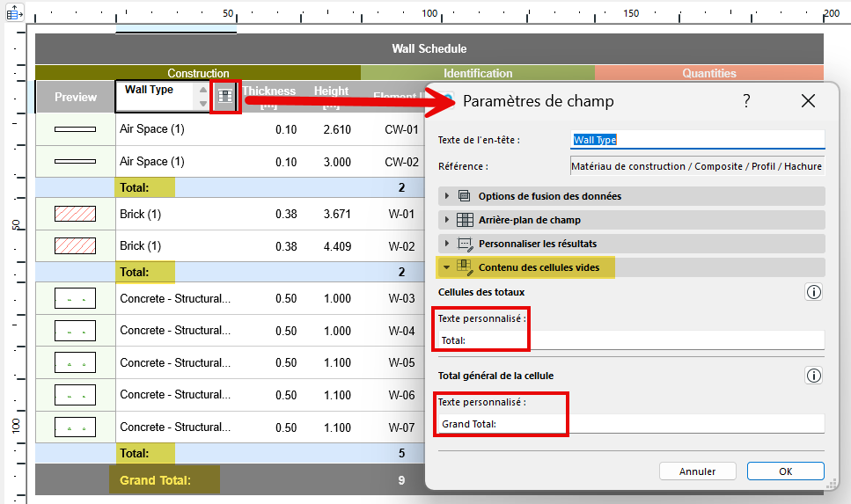Viewport: 851px width, 504px height.
Task: Select Brick (1) cell in W-02 row
Action: pyautogui.click(x=141, y=246)
